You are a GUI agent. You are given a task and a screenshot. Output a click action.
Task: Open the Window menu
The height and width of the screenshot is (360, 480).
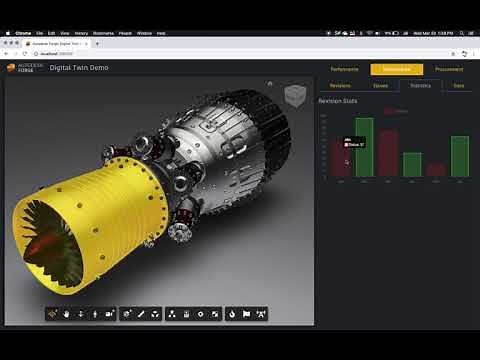coord(144,33)
